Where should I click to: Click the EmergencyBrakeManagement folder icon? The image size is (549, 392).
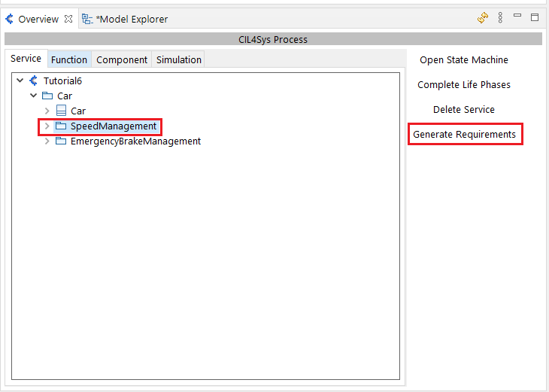tap(61, 141)
